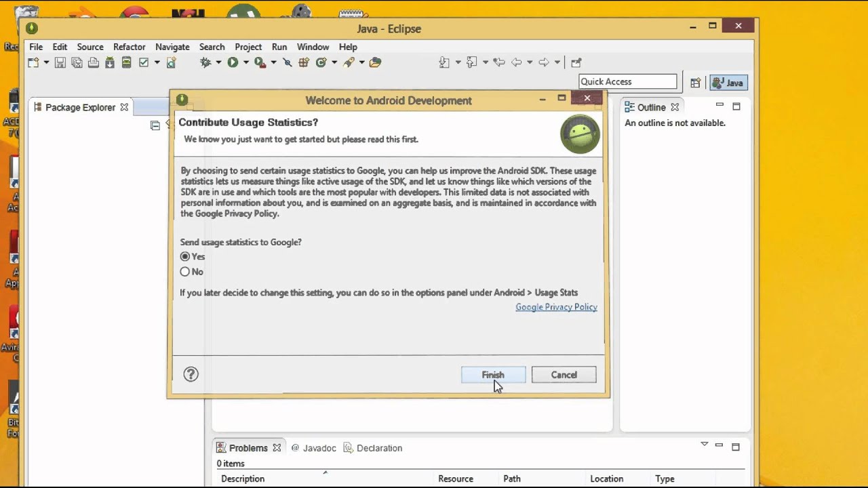
Task: Open the Help menu
Action: click(x=348, y=47)
